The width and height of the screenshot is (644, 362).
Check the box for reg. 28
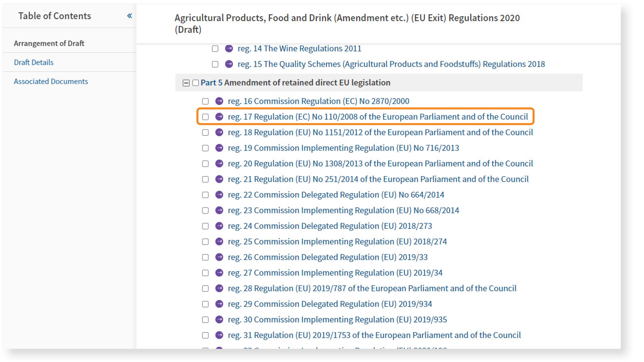[x=205, y=289]
